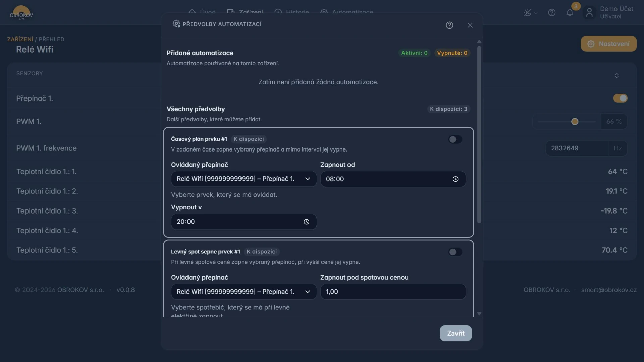Open Ovládaný přepínač dropdown in Časový plán
Viewport: 644px width, 362px height.
click(x=244, y=179)
